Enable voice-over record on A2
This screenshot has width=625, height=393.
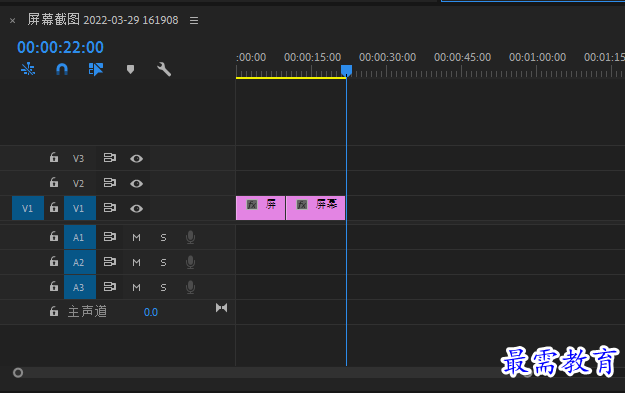pos(191,262)
